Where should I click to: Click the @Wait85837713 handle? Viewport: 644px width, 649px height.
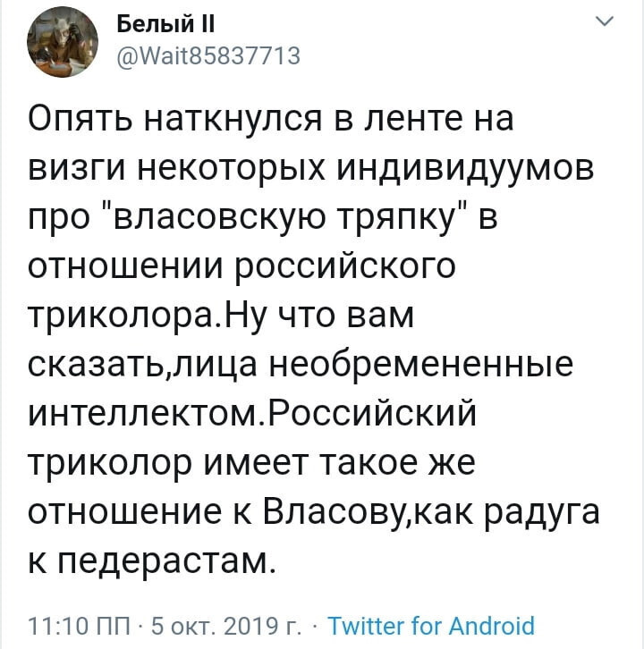click(208, 55)
